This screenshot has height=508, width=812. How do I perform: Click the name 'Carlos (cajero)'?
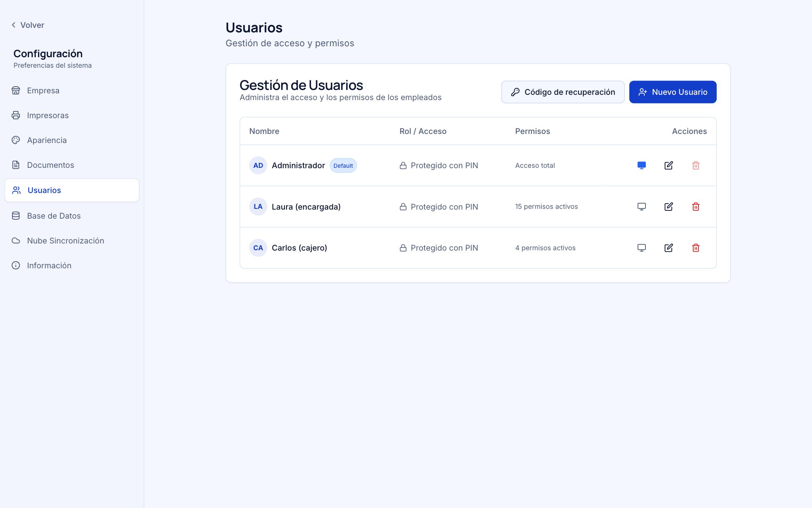click(299, 248)
